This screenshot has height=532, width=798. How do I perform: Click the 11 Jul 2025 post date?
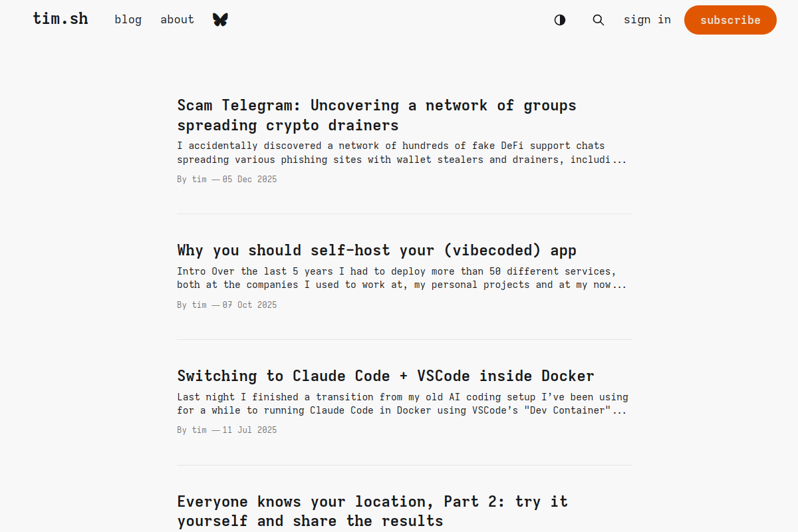[250, 430]
